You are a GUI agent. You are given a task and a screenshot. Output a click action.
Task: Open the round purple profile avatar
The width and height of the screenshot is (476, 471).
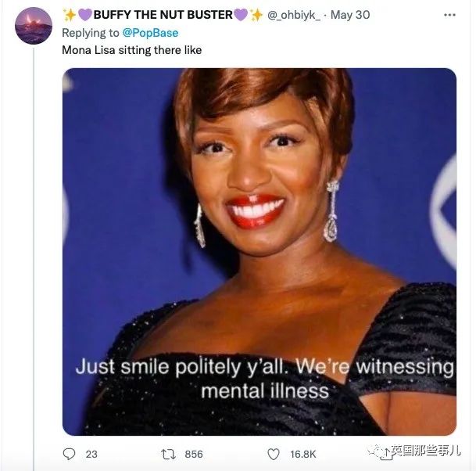coord(34,26)
